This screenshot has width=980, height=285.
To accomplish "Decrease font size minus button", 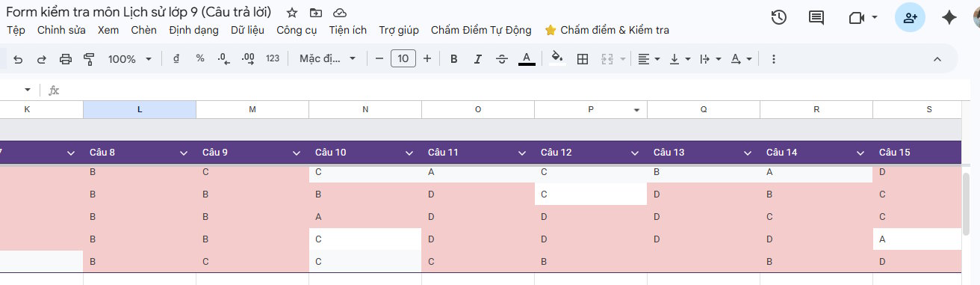I will pos(379,58).
